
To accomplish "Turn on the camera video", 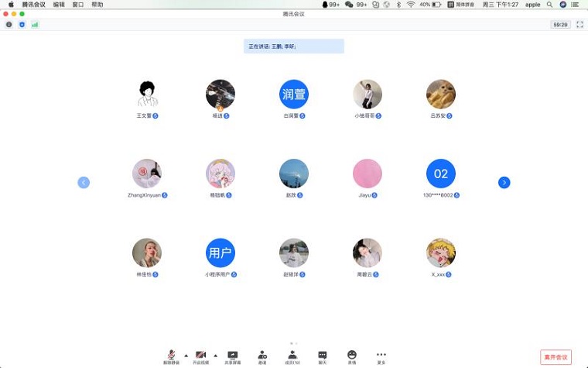I will pos(200,355).
